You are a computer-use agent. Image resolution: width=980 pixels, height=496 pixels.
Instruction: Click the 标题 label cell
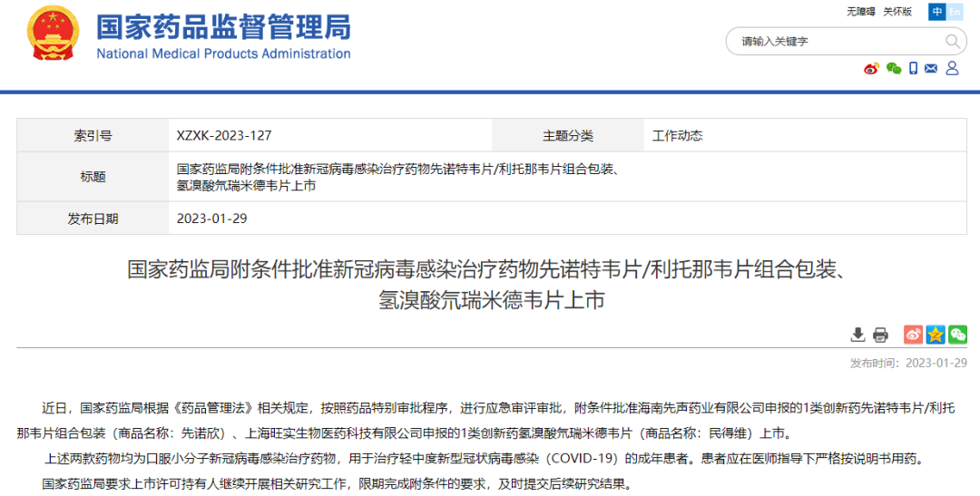pos(93,176)
